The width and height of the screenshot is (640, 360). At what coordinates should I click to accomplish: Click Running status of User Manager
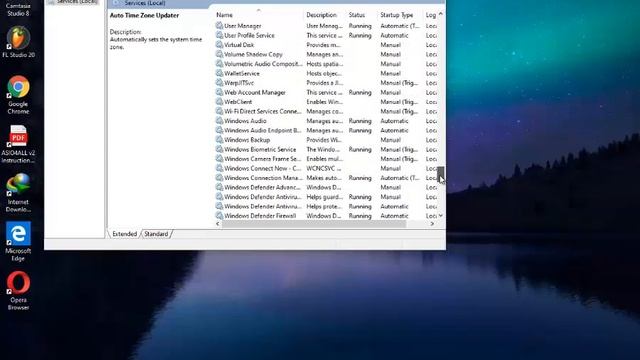point(360,26)
